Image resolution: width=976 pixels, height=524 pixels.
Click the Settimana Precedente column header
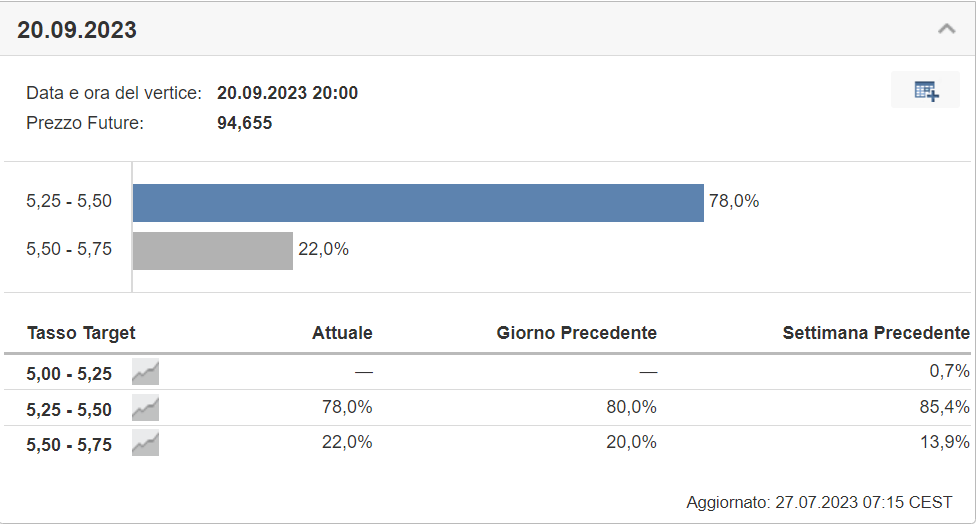pyautogui.click(x=876, y=333)
